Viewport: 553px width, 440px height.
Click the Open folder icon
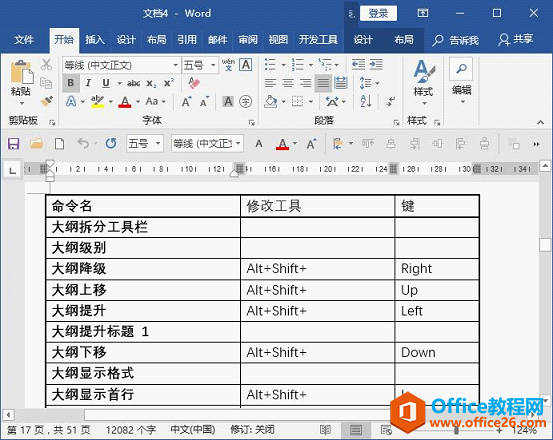[x=36, y=143]
